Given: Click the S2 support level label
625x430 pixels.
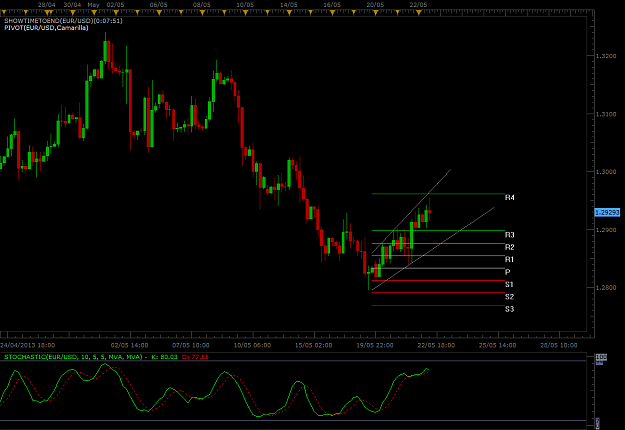Looking at the screenshot, I should pos(509,297).
